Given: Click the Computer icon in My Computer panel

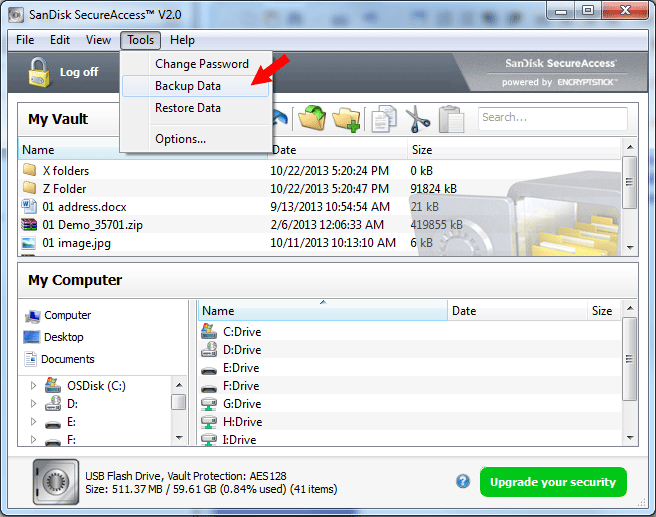Looking at the screenshot, I should pyautogui.click(x=32, y=316).
